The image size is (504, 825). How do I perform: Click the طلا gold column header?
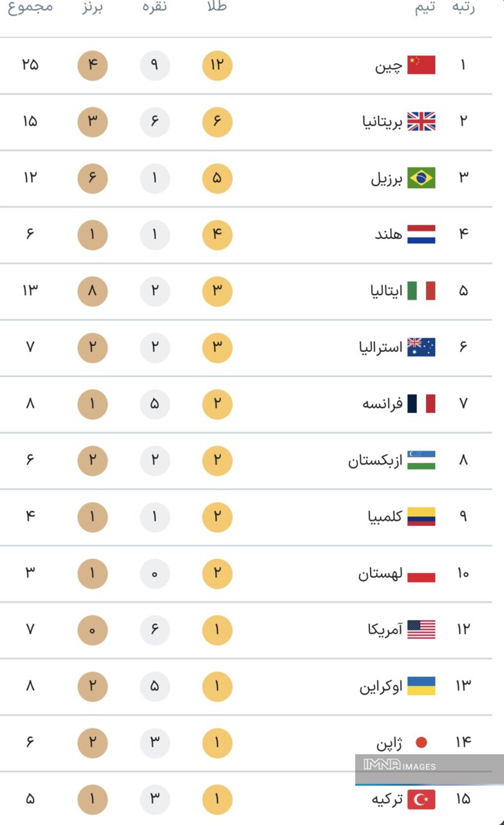[x=217, y=8]
